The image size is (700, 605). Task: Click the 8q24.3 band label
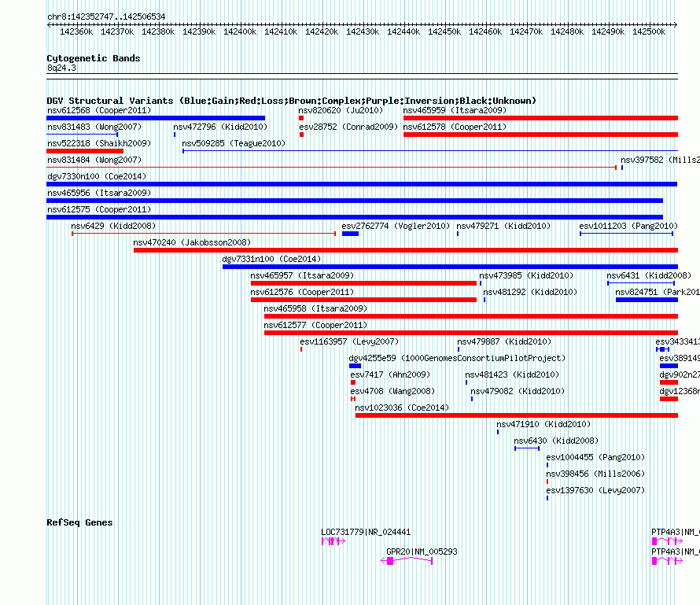61,68
